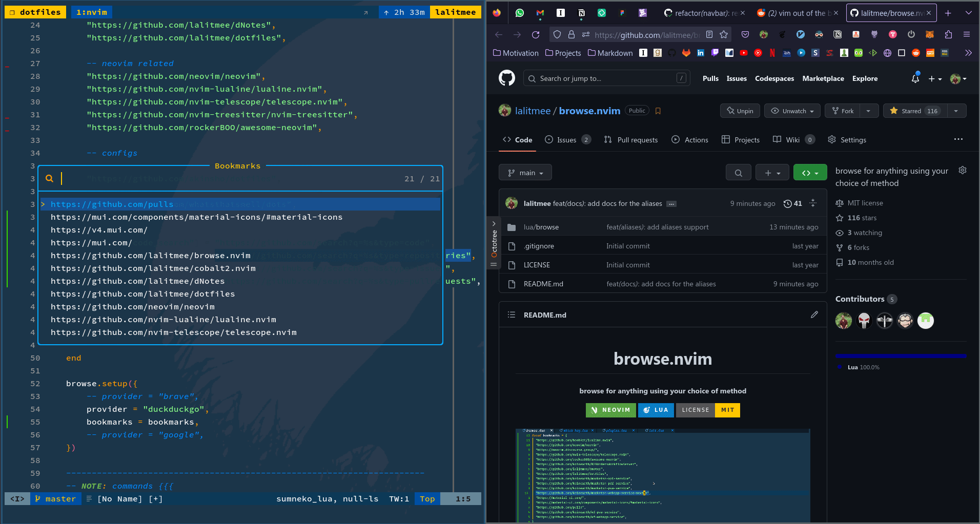Open Marketplace in GitHub header
The image size is (980, 524).
tap(823, 78)
